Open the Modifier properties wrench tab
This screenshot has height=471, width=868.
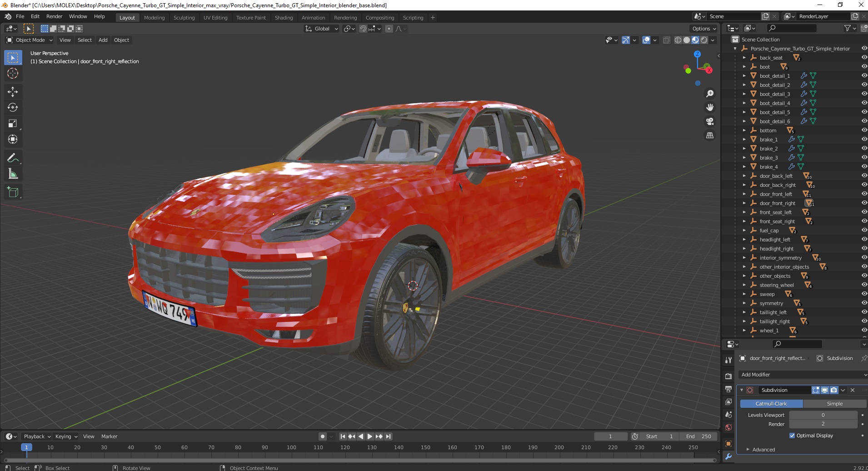[728, 456]
